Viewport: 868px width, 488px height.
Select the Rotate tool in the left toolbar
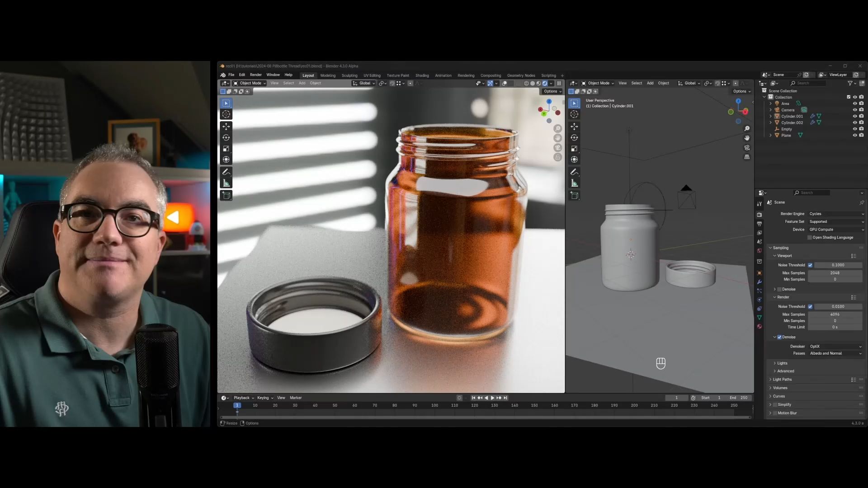[226, 137]
